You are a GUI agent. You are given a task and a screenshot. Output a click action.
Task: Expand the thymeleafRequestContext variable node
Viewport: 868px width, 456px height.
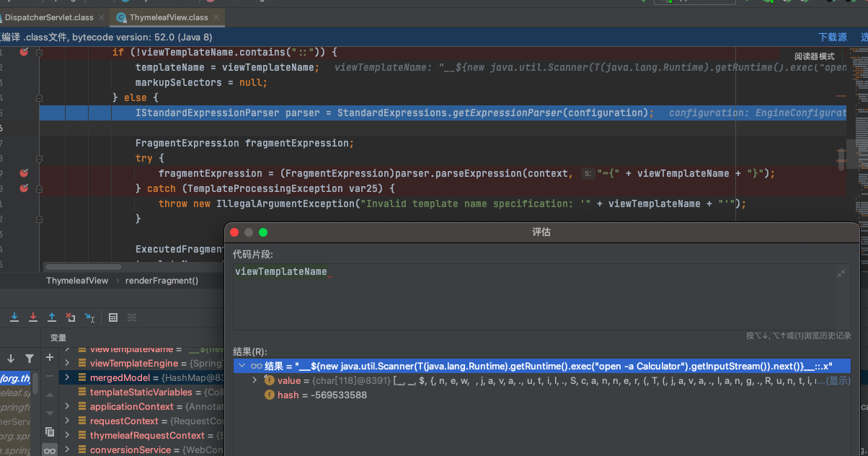67,435
